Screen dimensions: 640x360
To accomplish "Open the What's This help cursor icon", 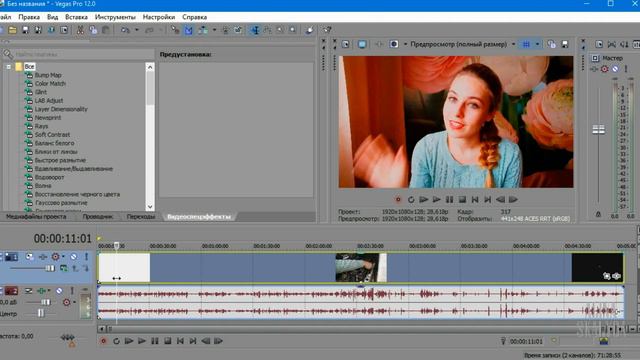I will click(x=327, y=30).
